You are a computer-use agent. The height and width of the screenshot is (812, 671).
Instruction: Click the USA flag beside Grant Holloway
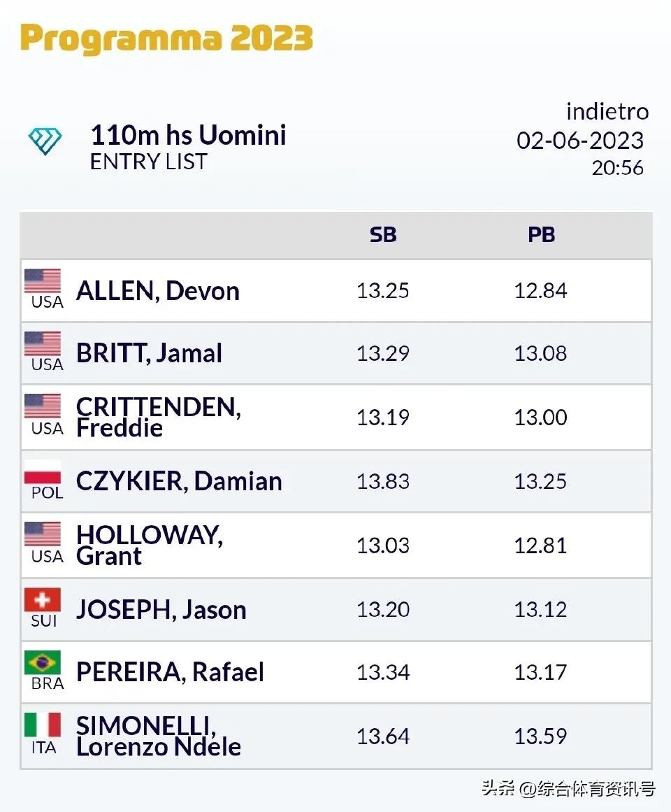[x=43, y=535]
